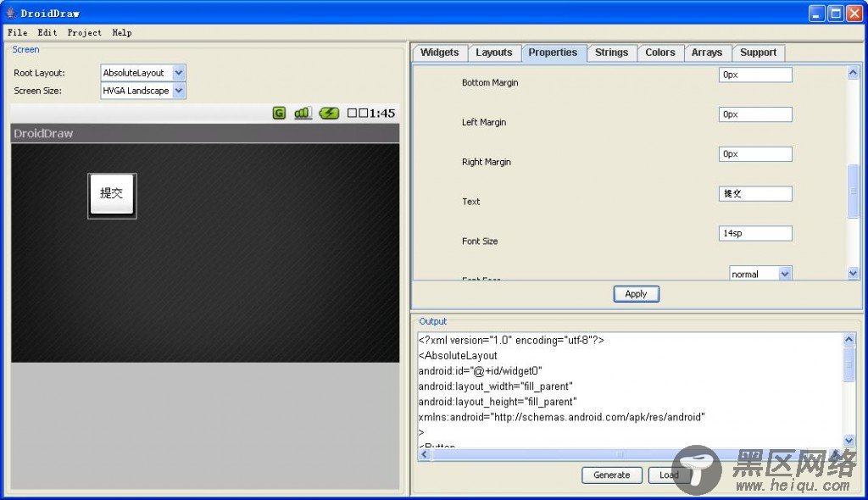Maximize the DroidDraw window
This screenshot has height=500, width=868.
[x=836, y=14]
